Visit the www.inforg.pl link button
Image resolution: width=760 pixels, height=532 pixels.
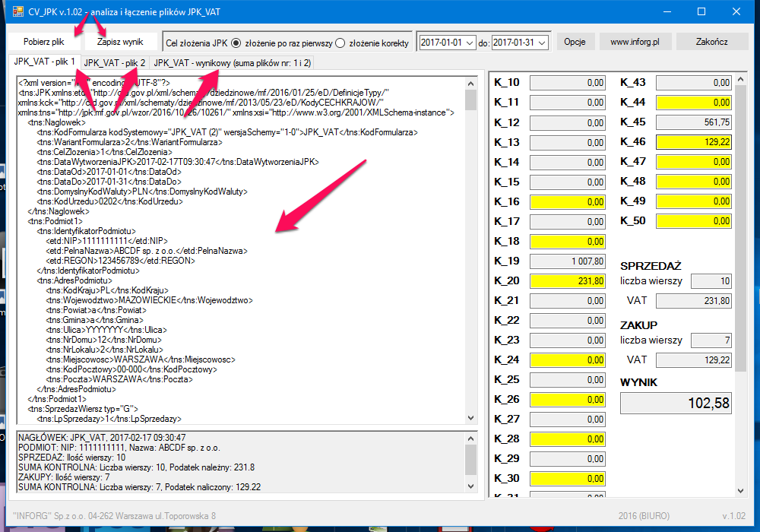pos(635,42)
